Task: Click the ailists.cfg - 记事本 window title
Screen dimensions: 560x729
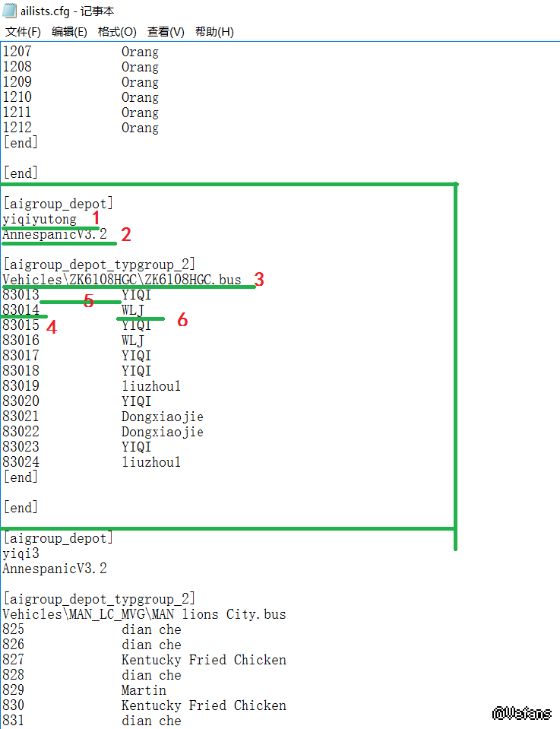Action: pyautogui.click(x=68, y=11)
